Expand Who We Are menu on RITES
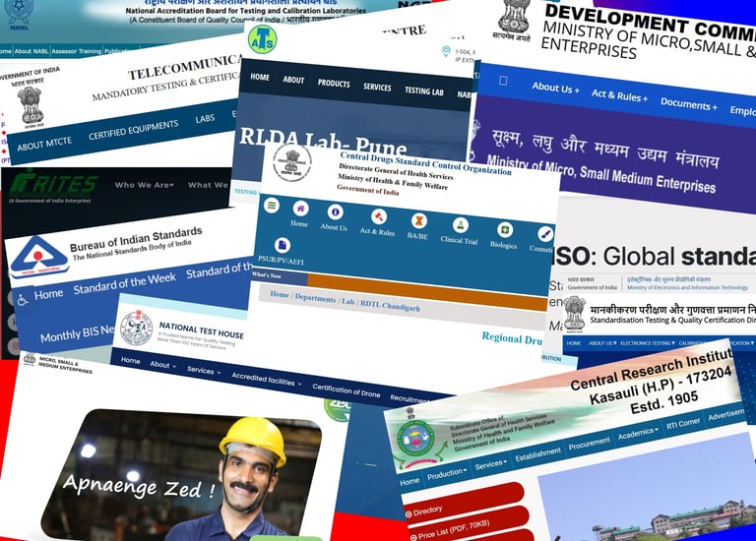The height and width of the screenshot is (541, 756). pos(144,185)
